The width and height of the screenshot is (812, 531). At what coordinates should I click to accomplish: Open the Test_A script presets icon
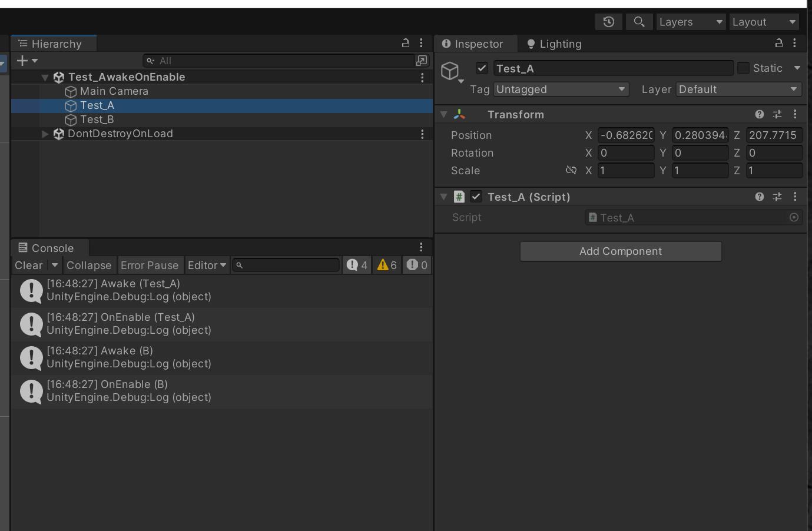tap(777, 197)
